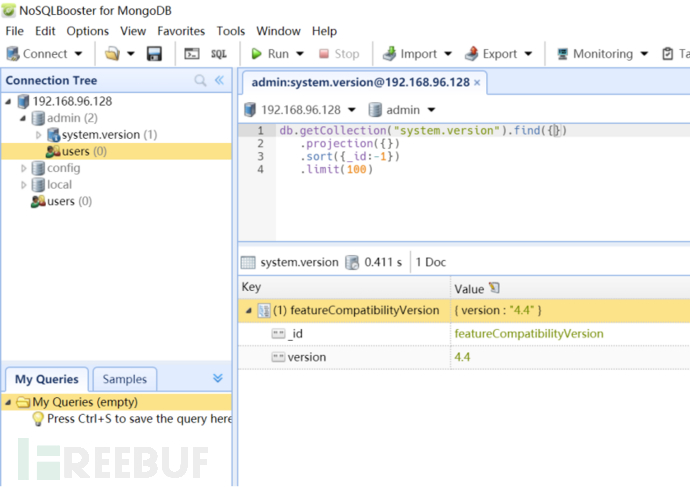Open the Import dropdown arrow
The width and height of the screenshot is (690, 487).
pos(448,54)
